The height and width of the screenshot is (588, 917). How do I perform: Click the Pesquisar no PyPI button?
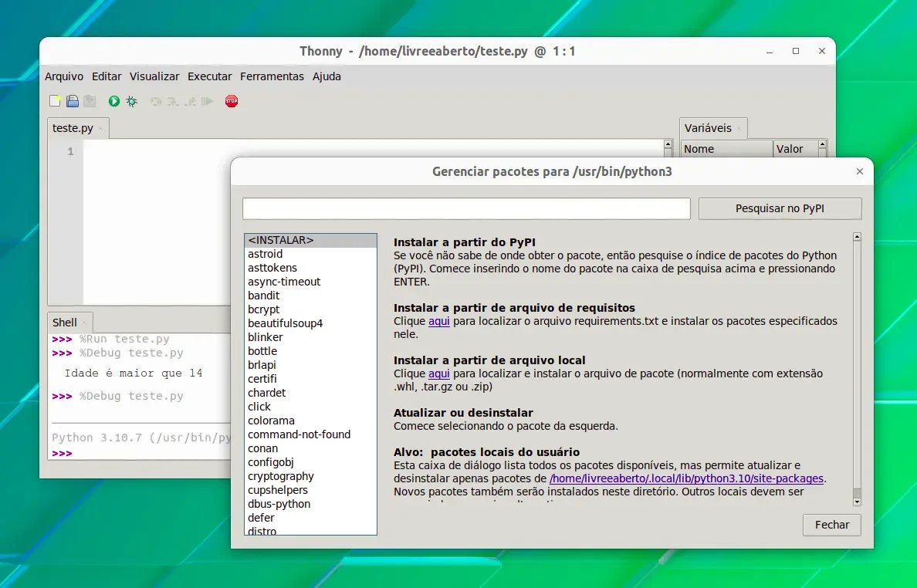(780, 208)
